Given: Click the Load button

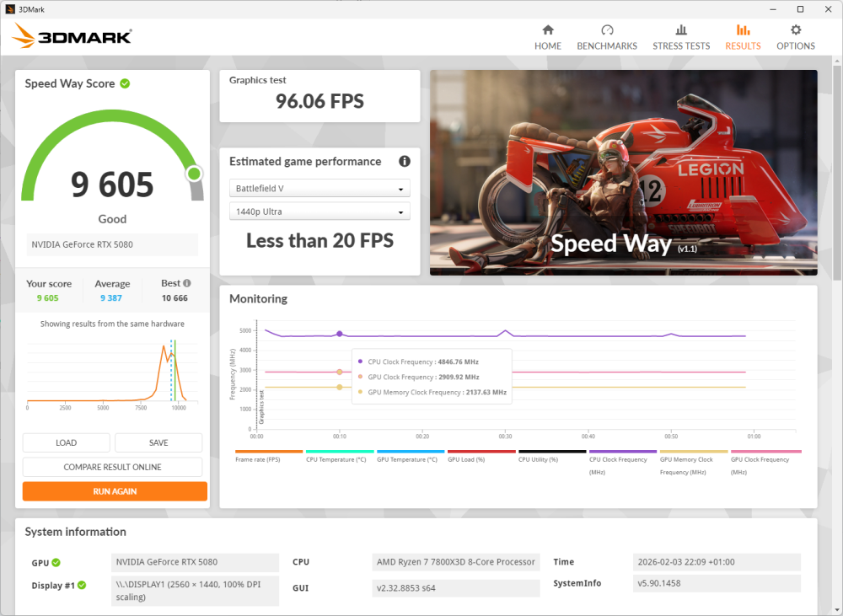Looking at the screenshot, I should coord(67,442).
